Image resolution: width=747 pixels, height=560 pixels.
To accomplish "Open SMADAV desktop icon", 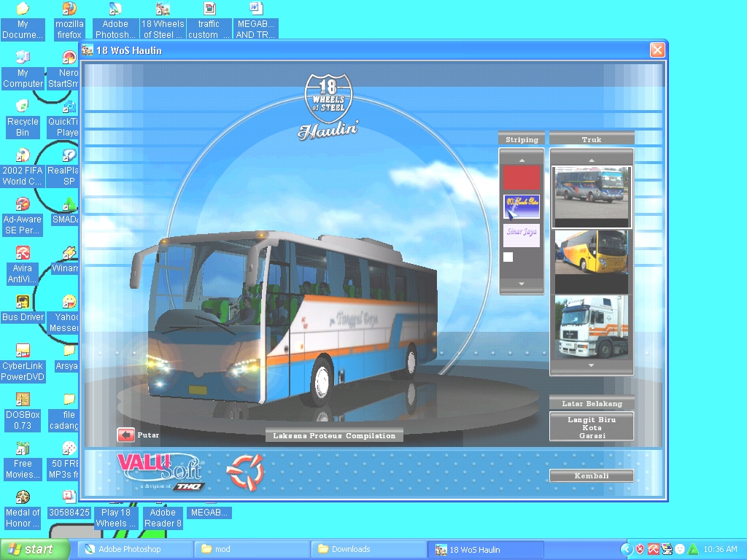I will point(66,211).
